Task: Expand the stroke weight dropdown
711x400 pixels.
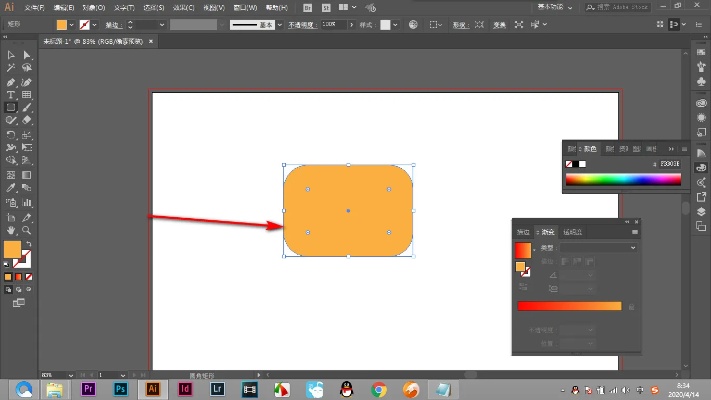Action: [x=162, y=25]
